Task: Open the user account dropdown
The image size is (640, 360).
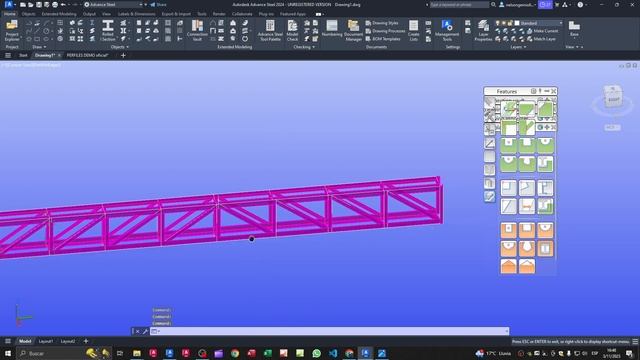Action: (518, 4)
